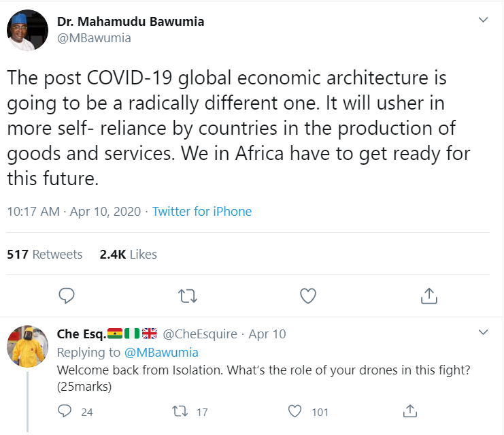Open the Twitter for iPhone source link

coord(202,212)
